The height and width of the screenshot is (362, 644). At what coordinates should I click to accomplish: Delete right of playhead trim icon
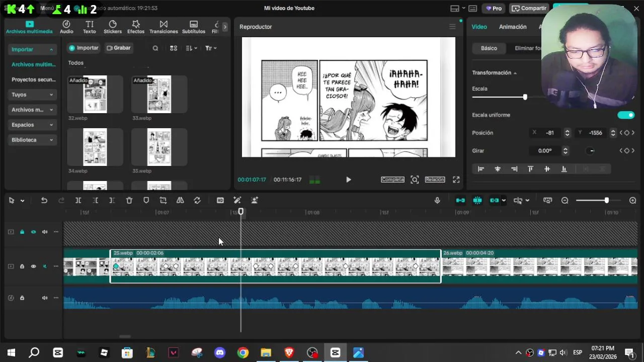click(x=112, y=200)
